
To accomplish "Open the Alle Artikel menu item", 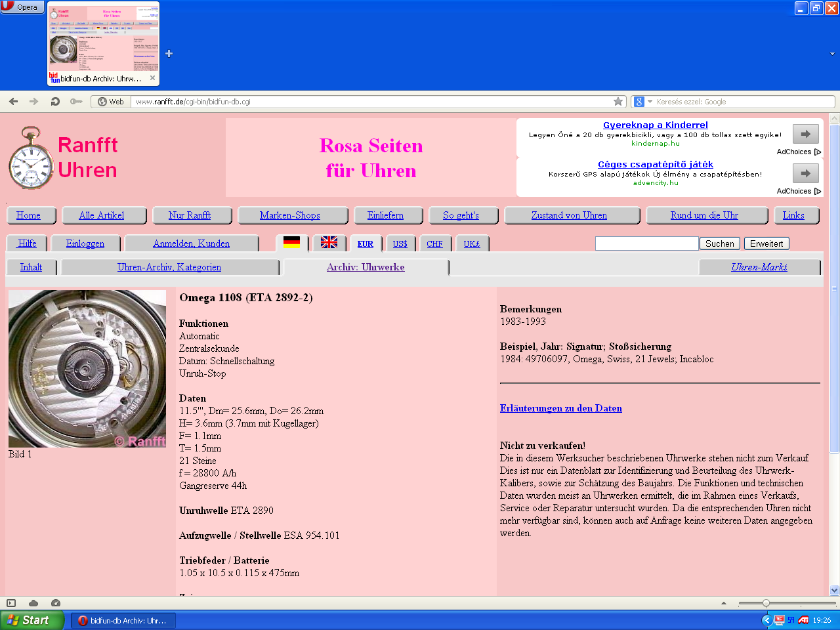I will tap(101, 215).
